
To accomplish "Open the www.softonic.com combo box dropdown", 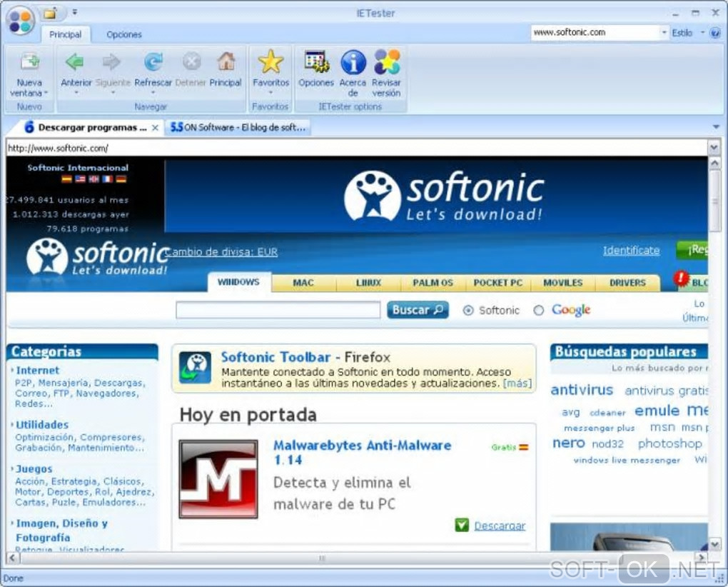I will pyautogui.click(x=664, y=33).
